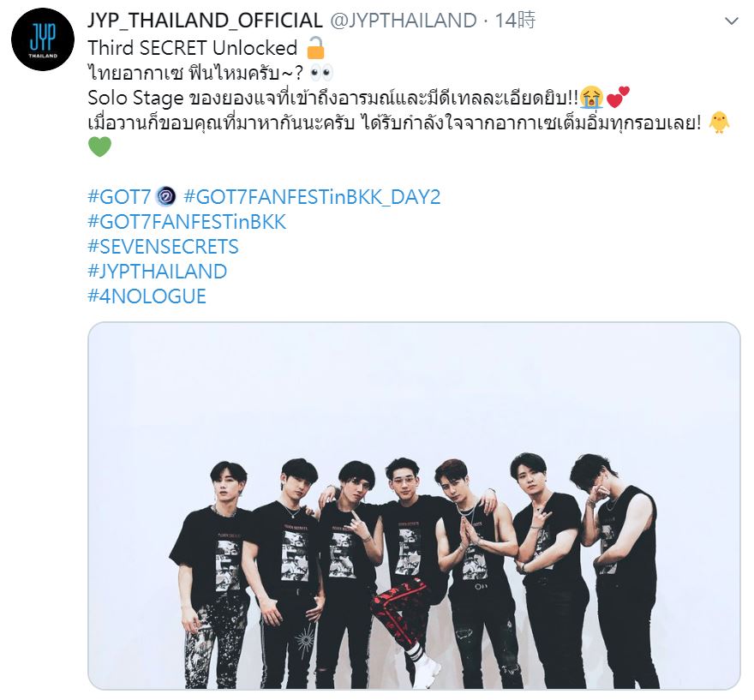Open the @JYPTHAILAND handle link
The height and width of the screenshot is (700, 754).
(x=403, y=21)
